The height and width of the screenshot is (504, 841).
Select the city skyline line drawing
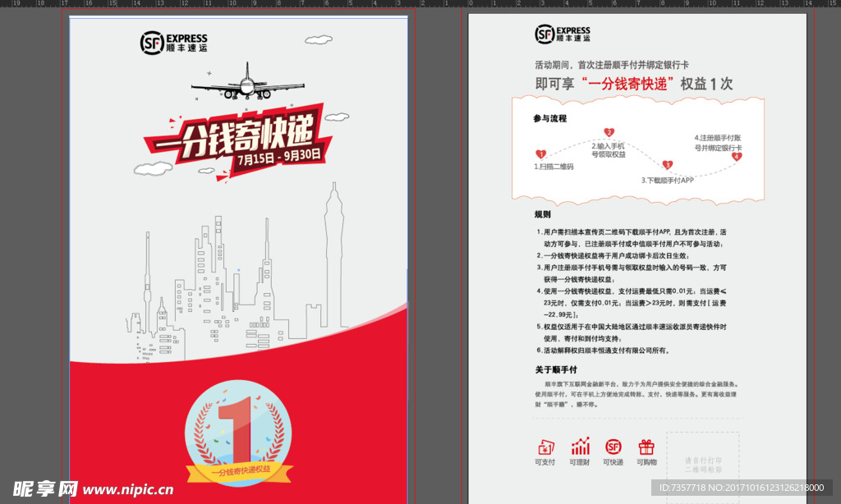[237, 273]
